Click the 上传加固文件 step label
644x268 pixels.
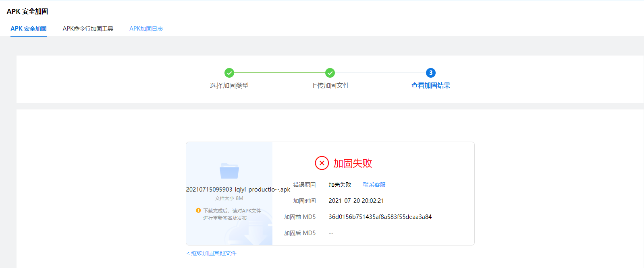pyautogui.click(x=330, y=86)
